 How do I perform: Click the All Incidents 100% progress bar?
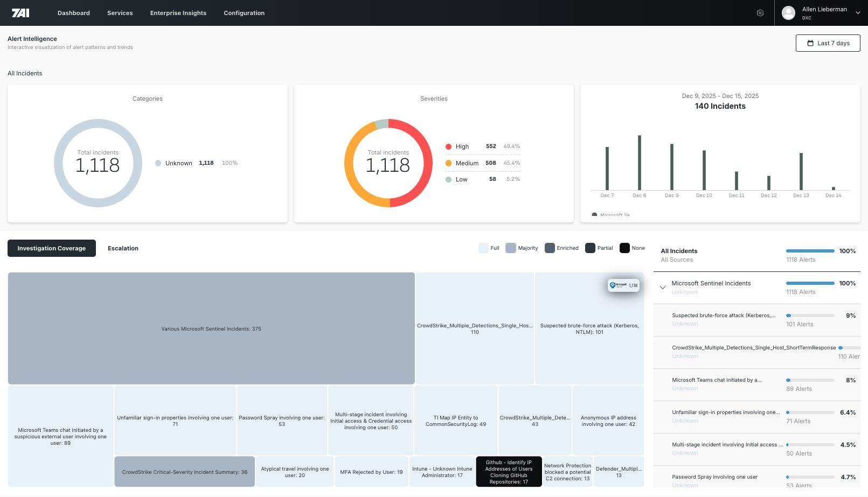810,251
